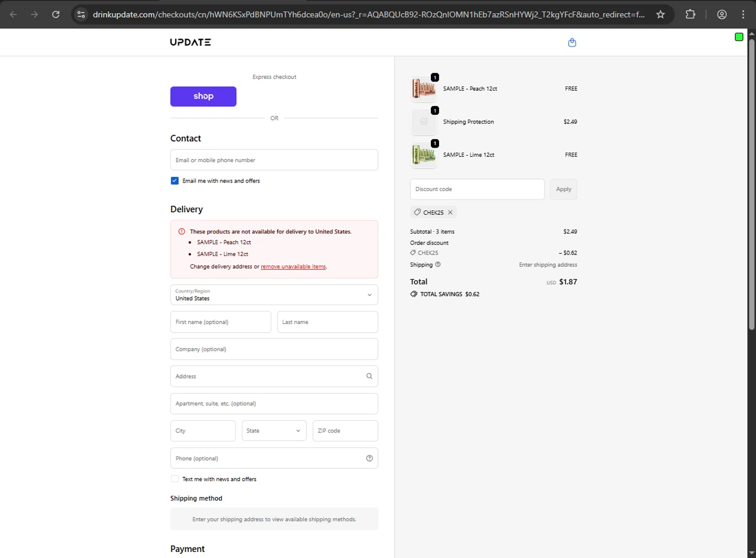The width and height of the screenshot is (756, 558).
Task: Pay with the Shop express checkout button
Action: pos(203,96)
